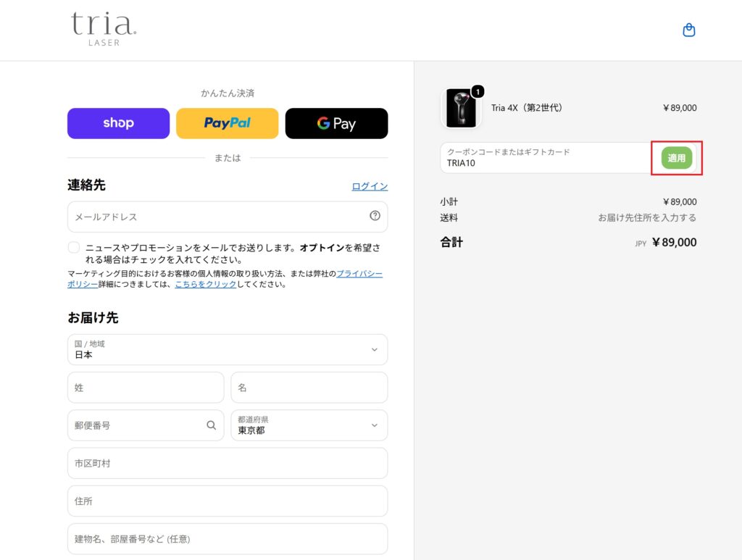Click the お届け先 section heading

pos(93,317)
